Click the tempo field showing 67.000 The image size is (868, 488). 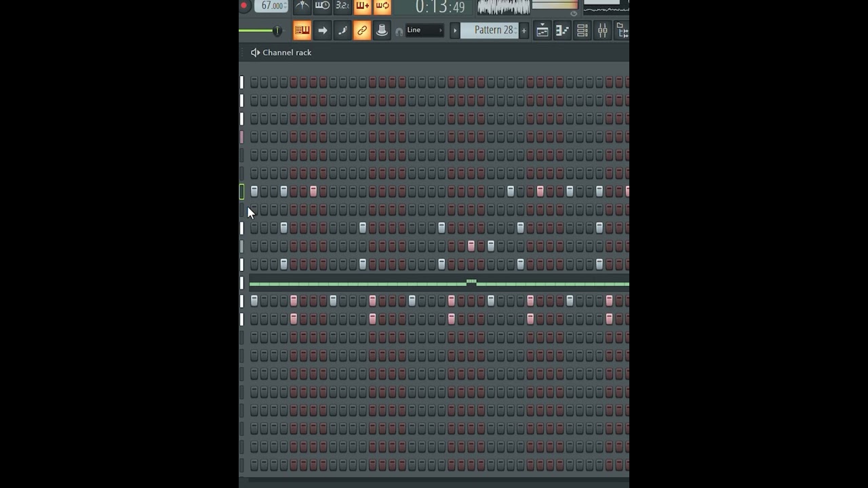click(x=271, y=5)
